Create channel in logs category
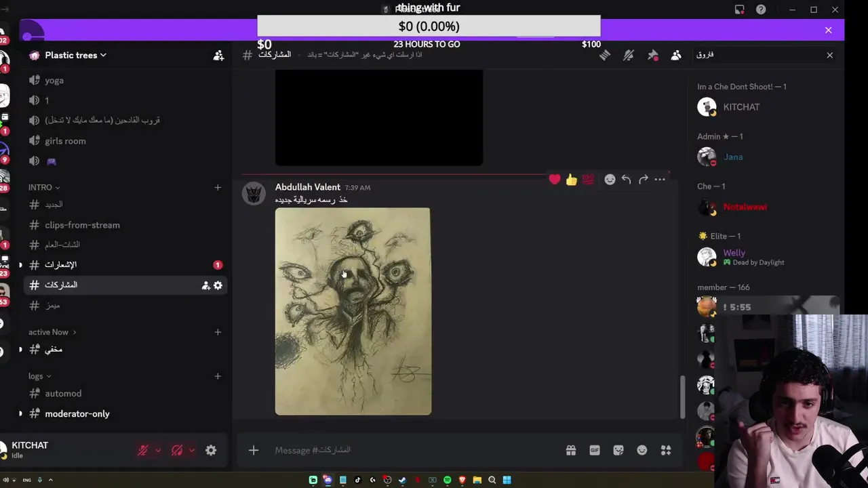 tap(218, 376)
